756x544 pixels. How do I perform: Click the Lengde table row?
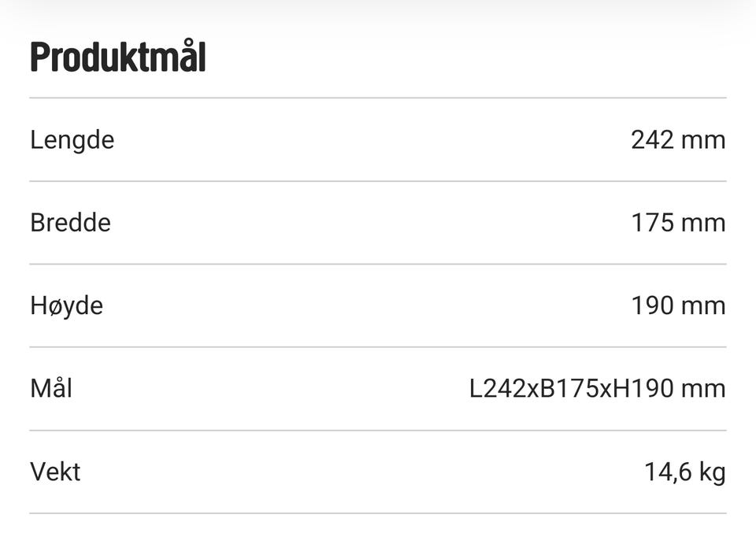pyautogui.click(x=378, y=139)
